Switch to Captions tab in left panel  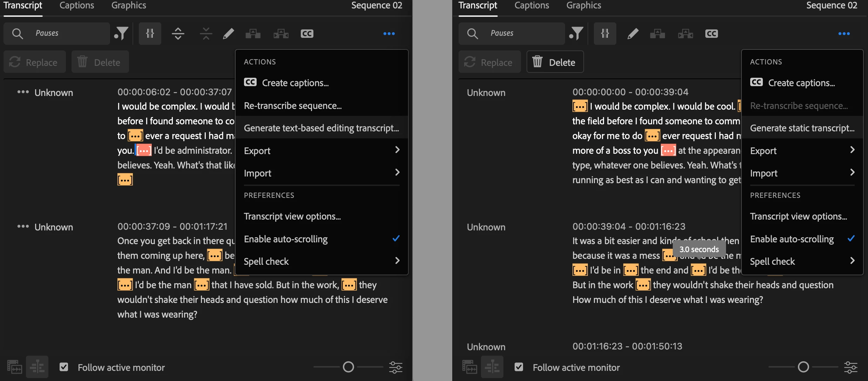click(x=77, y=6)
